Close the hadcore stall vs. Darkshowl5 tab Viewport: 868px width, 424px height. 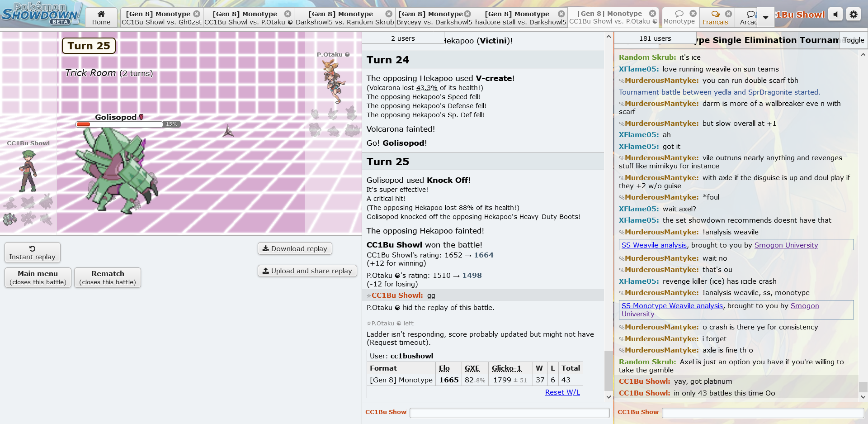[x=561, y=14]
